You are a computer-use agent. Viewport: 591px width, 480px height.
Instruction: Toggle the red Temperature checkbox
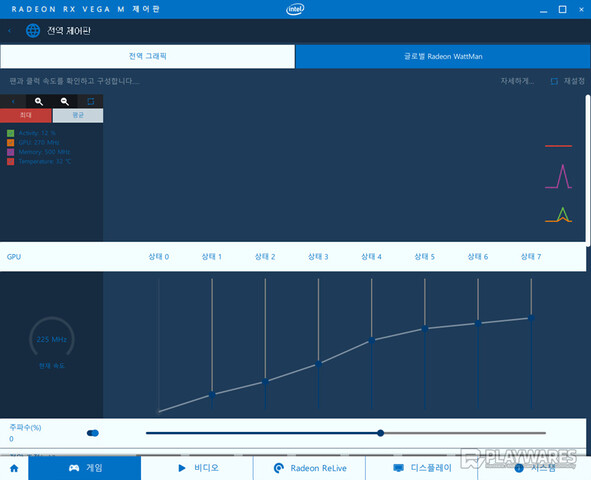pyautogui.click(x=11, y=161)
